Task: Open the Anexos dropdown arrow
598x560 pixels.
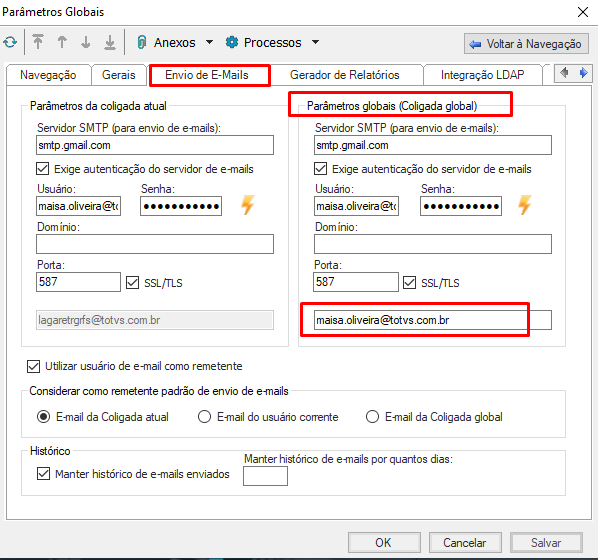Action: point(209,42)
